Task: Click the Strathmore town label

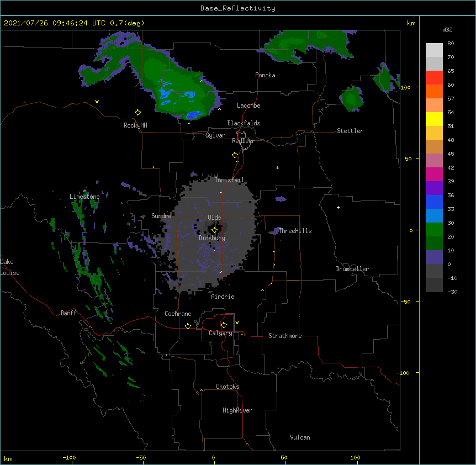Action: coord(285,336)
